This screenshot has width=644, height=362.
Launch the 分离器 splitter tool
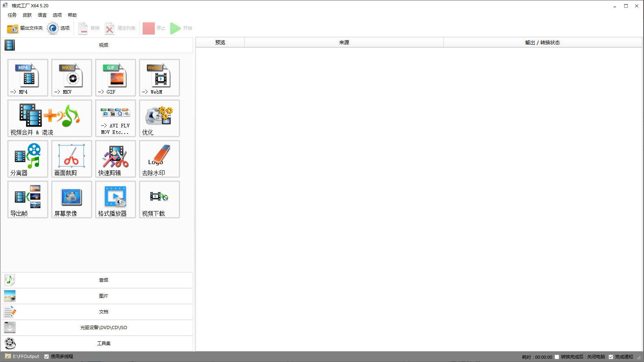point(28,159)
